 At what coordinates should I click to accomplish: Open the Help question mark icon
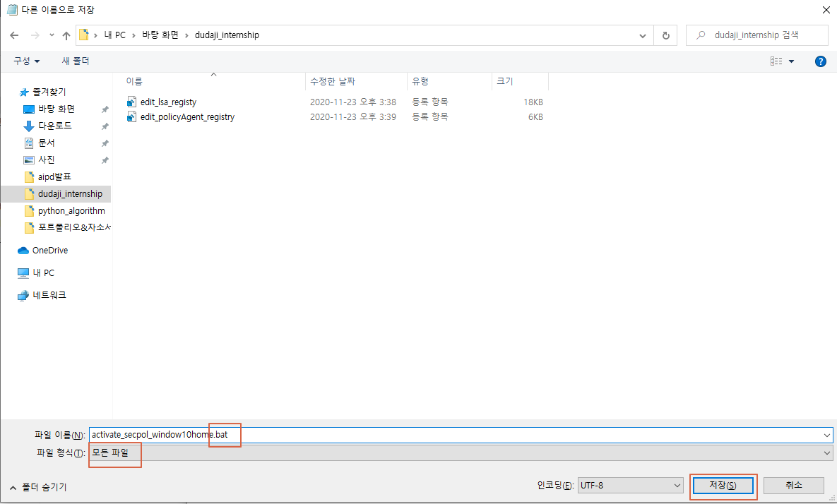(x=820, y=61)
